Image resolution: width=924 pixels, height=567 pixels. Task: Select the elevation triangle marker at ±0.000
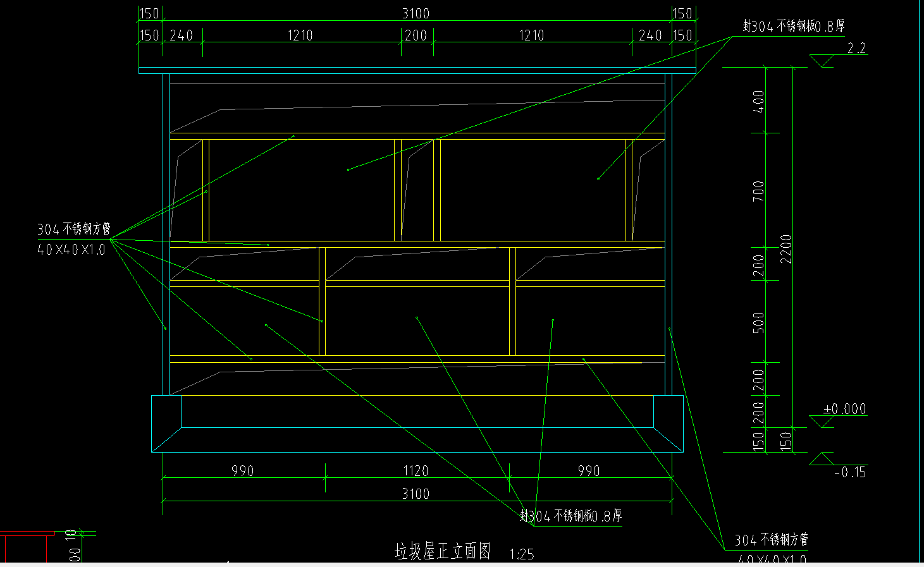pyautogui.click(x=822, y=422)
